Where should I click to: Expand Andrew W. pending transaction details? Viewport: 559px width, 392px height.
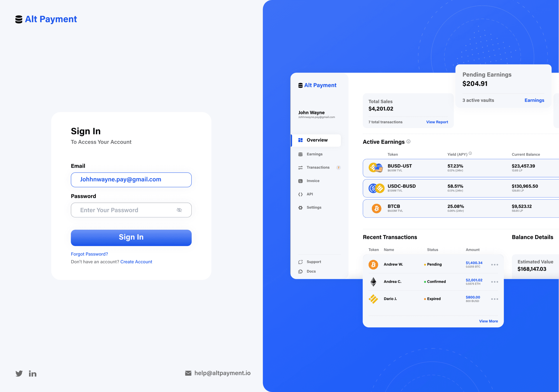[494, 264]
